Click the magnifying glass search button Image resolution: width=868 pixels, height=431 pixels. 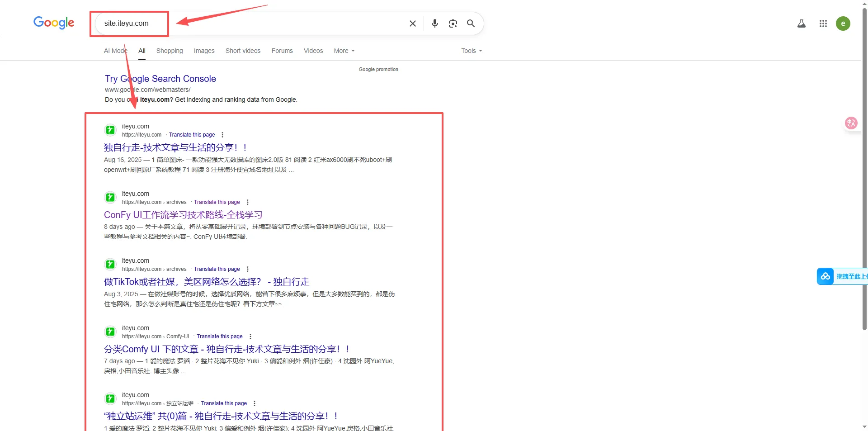(x=471, y=24)
